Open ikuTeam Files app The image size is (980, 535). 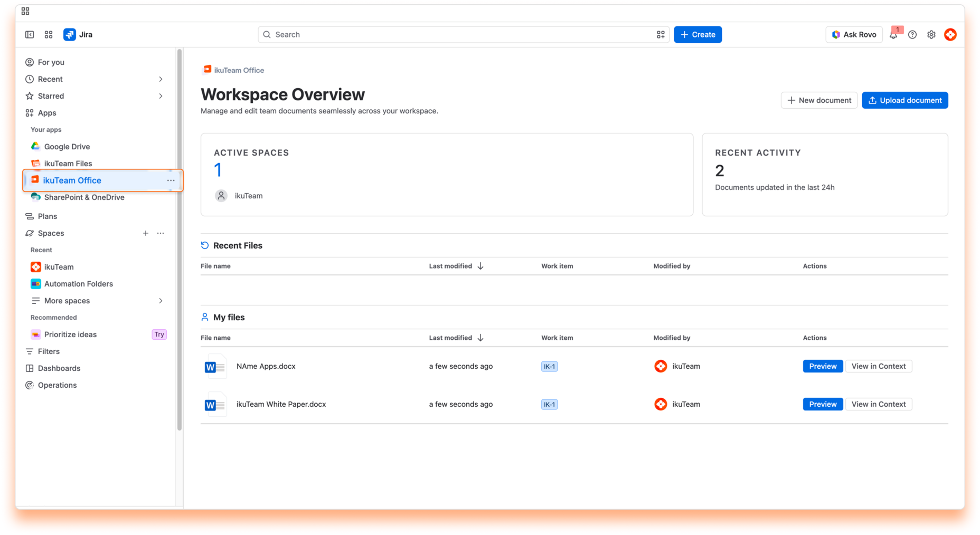[68, 163]
